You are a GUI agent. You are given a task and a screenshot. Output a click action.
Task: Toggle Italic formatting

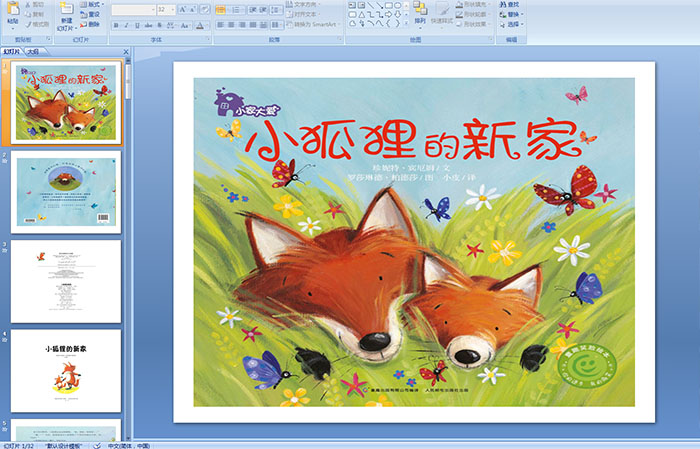tap(126, 25)
